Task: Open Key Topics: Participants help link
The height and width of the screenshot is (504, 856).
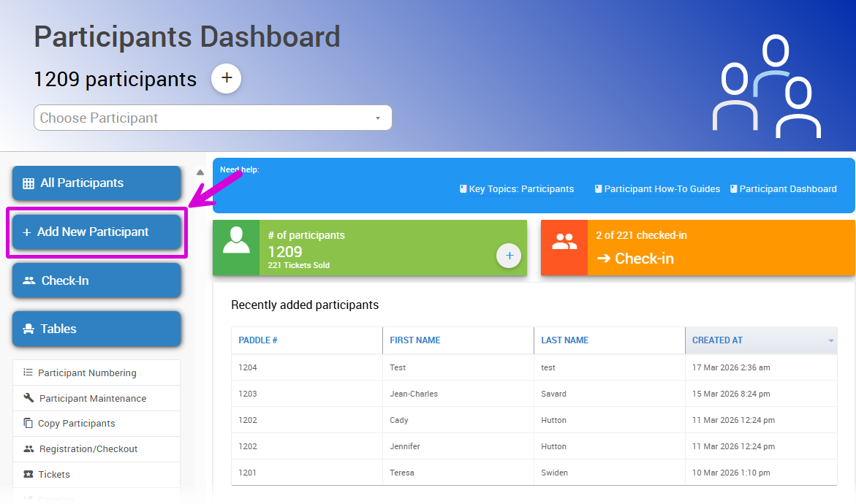Action: [520, 189]
